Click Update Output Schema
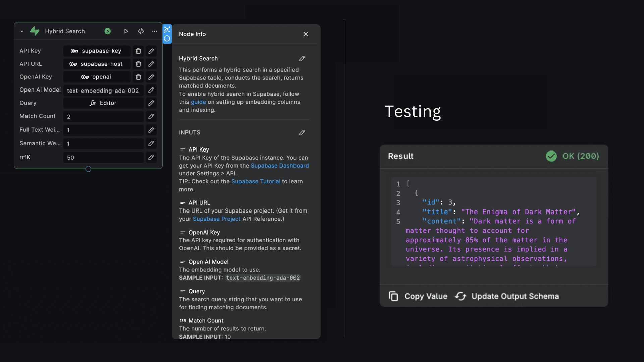 (507, 296)
